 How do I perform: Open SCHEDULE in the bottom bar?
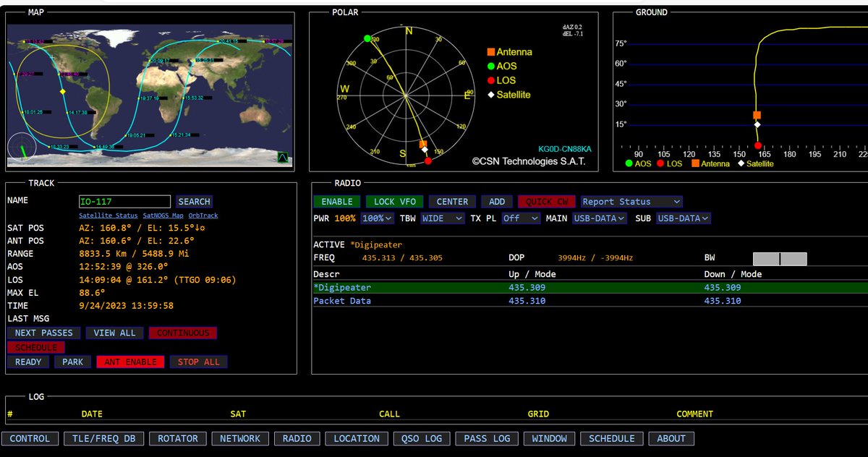point(612,439)
